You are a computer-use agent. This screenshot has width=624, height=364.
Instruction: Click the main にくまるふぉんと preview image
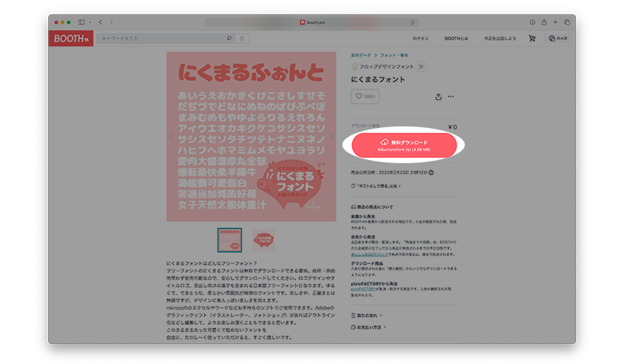(251, 137)
